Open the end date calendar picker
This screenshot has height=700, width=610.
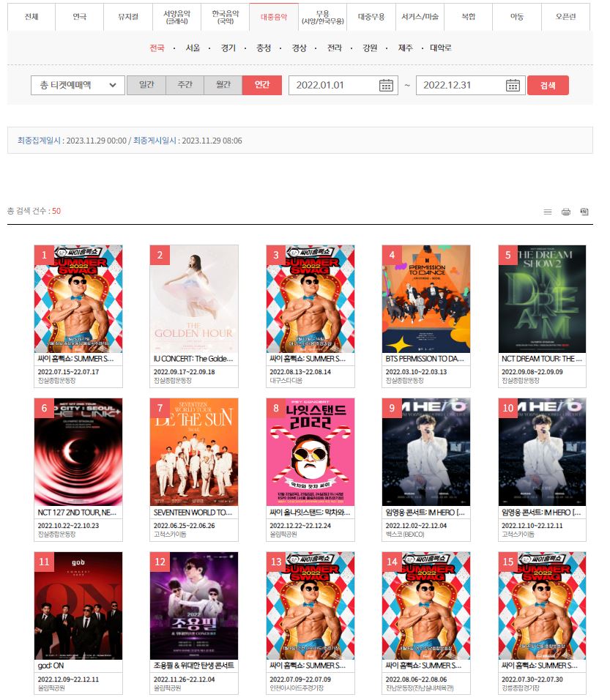coord(513,85)
